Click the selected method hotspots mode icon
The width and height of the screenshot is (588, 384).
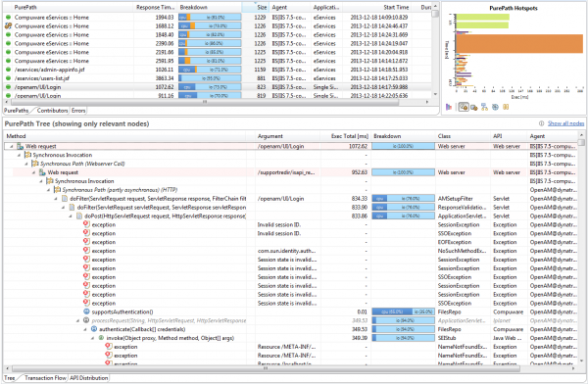(464, 107)
